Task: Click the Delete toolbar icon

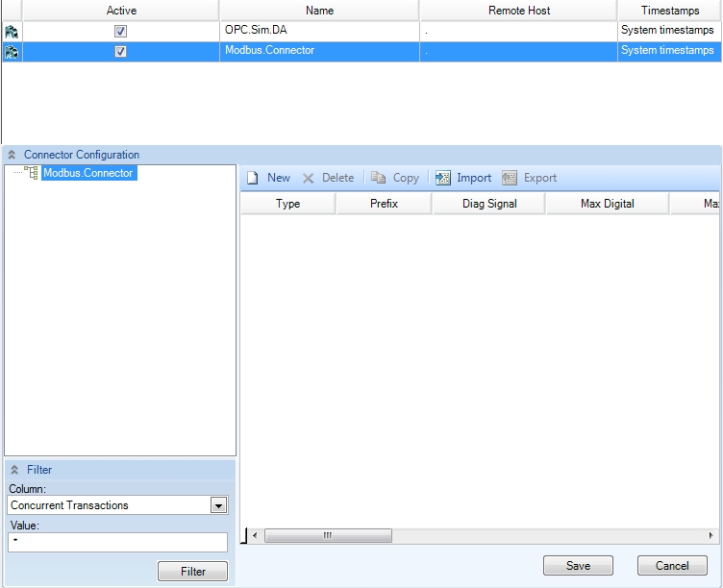Action: click(309, 178)
